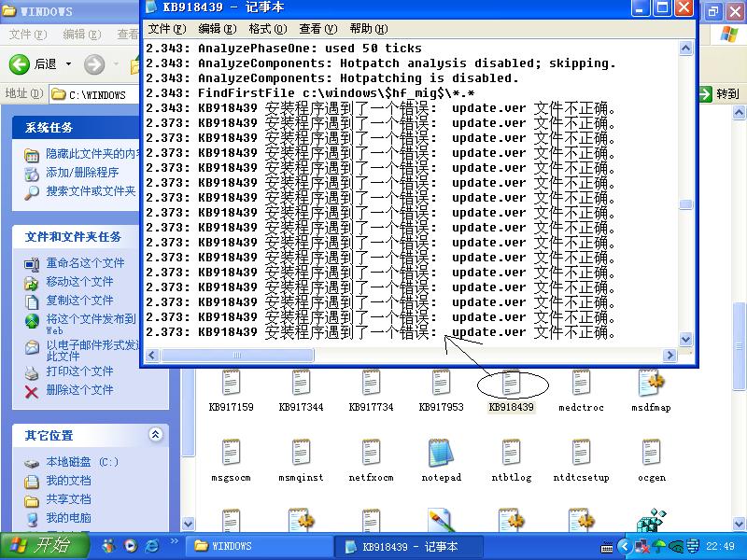The width and height of the screenshot is (747, 560).
Task: Click 打印这个文件 link
Action: coord(79,371)
